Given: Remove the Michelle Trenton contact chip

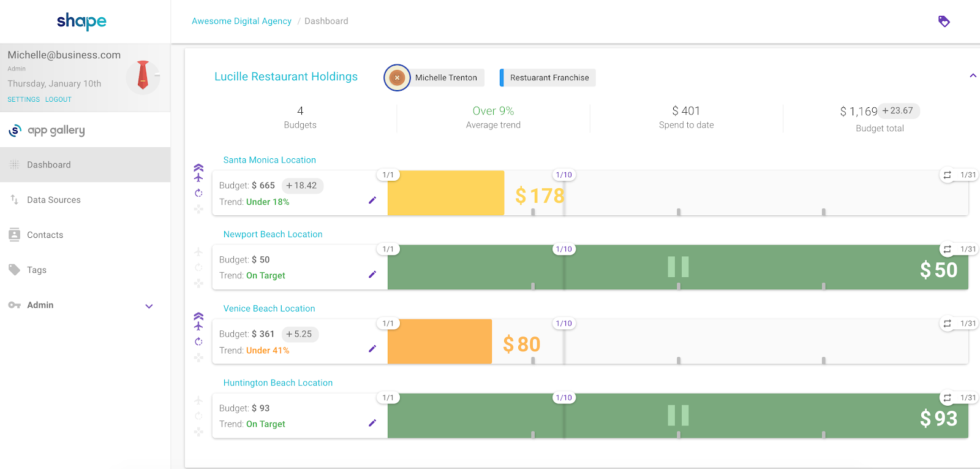Looking at the screenshot, I should click(x=397, y=78).
